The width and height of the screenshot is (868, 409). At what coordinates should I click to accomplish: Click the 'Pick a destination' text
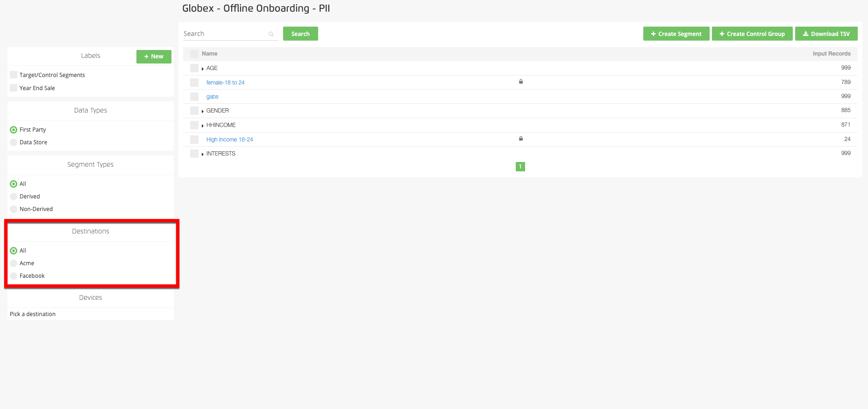tap(33, 314)
